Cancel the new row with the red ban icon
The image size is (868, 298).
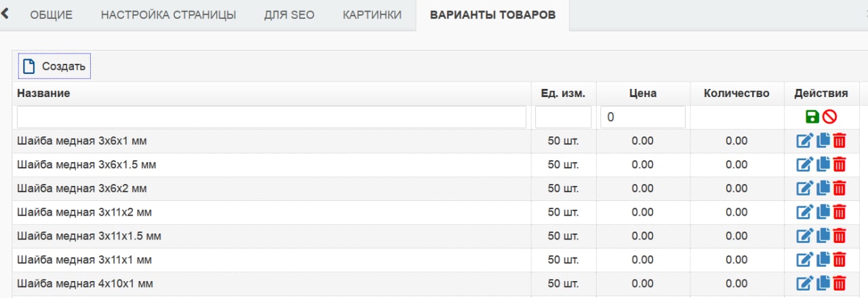[x=830, y=117]
